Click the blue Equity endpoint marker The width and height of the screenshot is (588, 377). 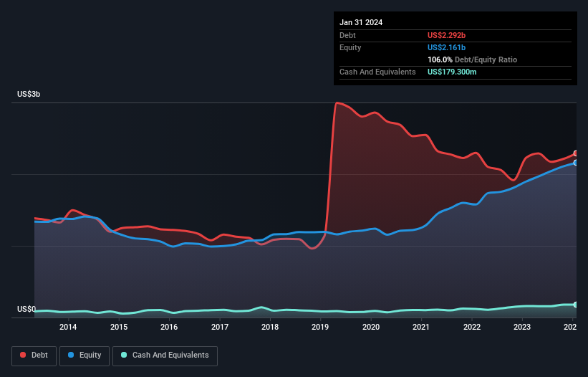[576, 163]
